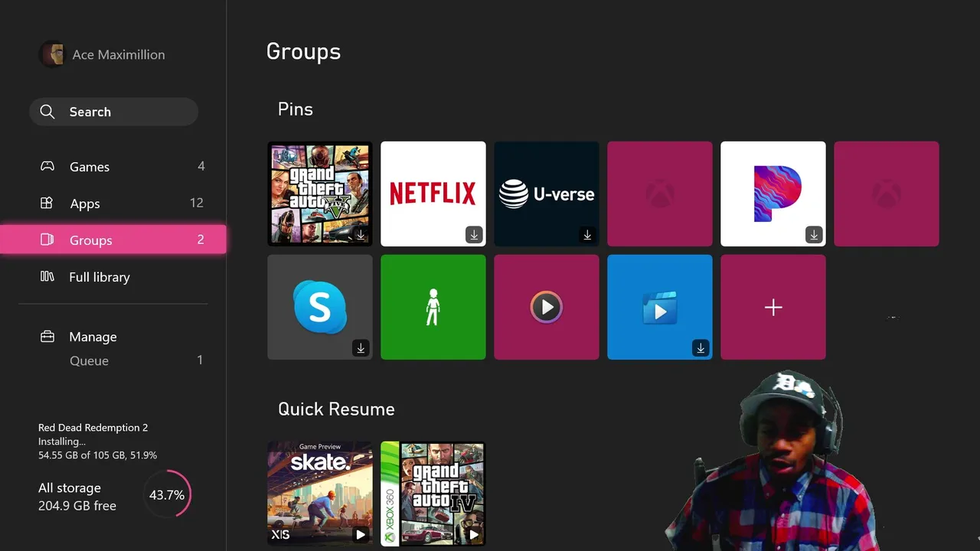Click '54.55 GB of 105 GB, 51.9%' text

click(x=98, y=455)
